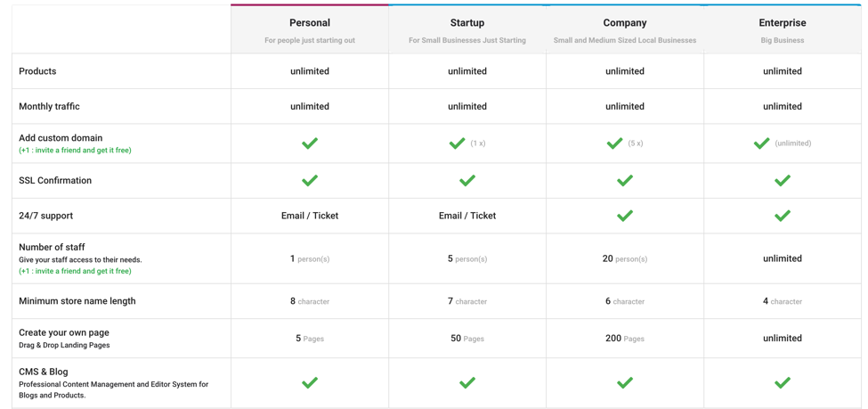The height and width of the screenshot is (409, 868).
Task: Select the Enterprise plan header
Action: 783,30
